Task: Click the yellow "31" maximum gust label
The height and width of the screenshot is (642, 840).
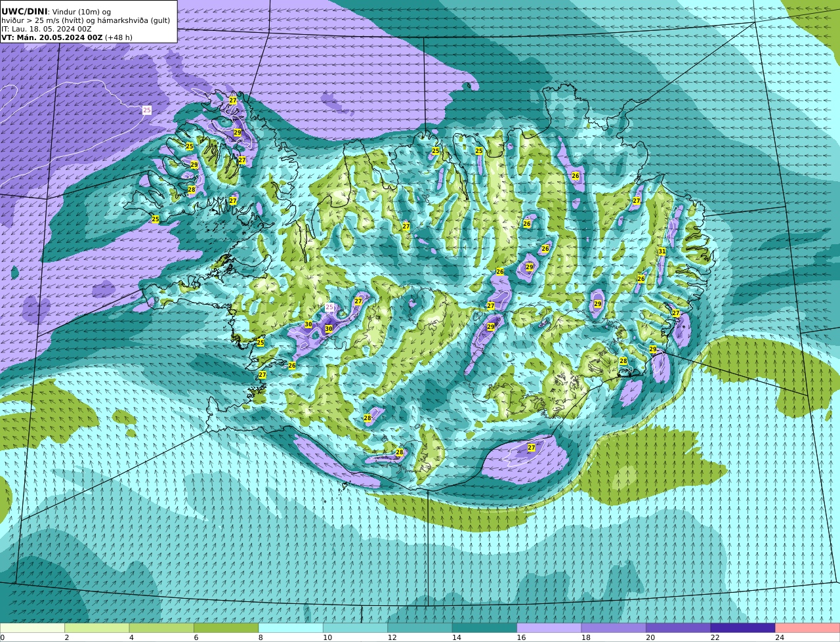Action: point(662,251)
